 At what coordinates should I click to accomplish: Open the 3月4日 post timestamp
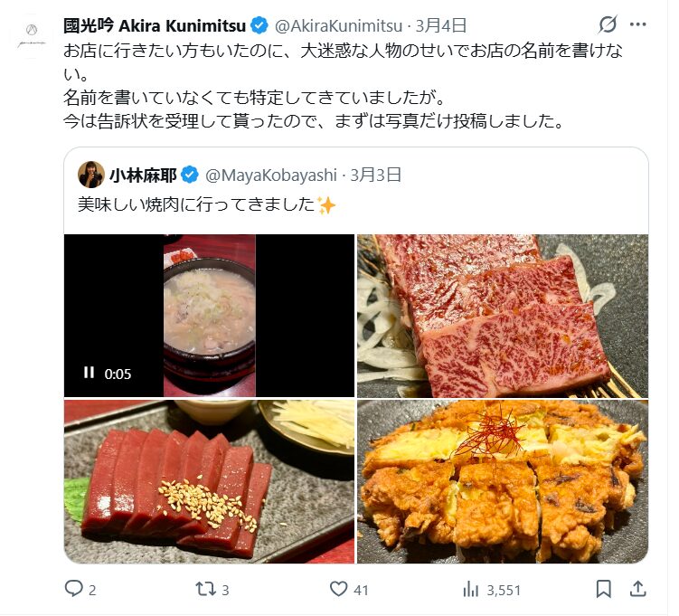[x=440, y=26]
